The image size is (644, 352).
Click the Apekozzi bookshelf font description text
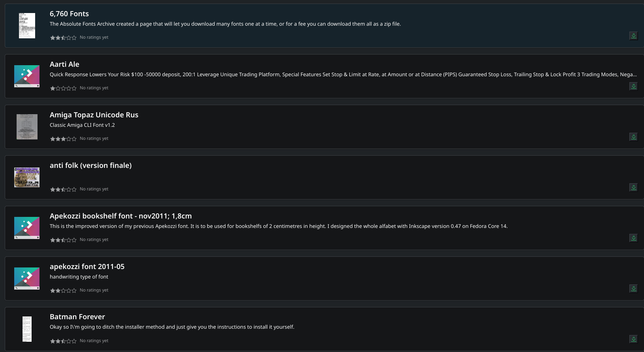tap(278, 226)
